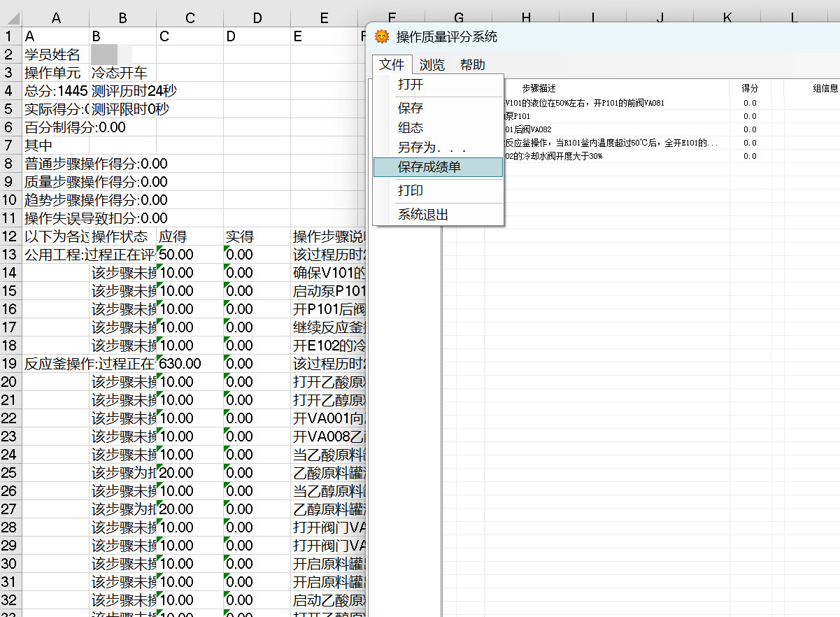
Task: Open the 浏览 menu
Action: coord(432,65)
